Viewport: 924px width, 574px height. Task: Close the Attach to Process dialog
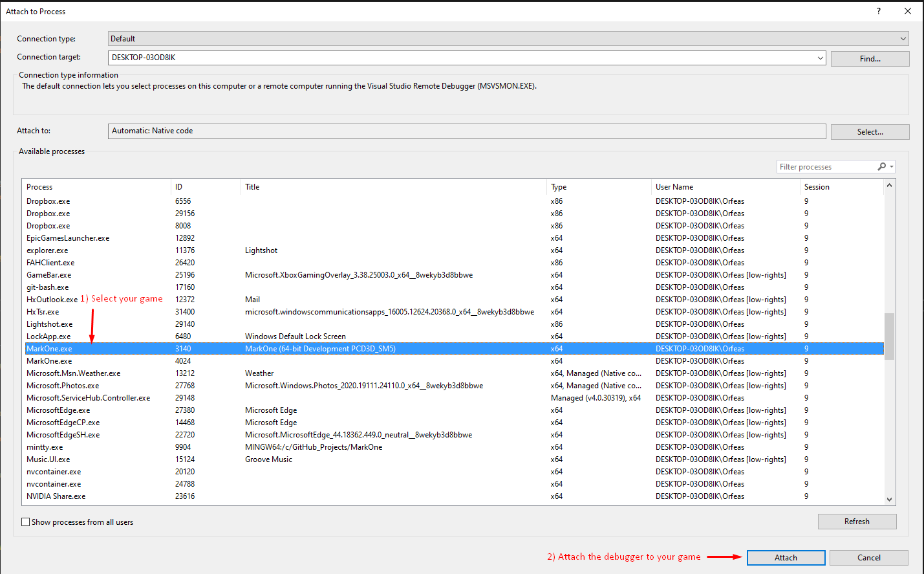(907, 11)
